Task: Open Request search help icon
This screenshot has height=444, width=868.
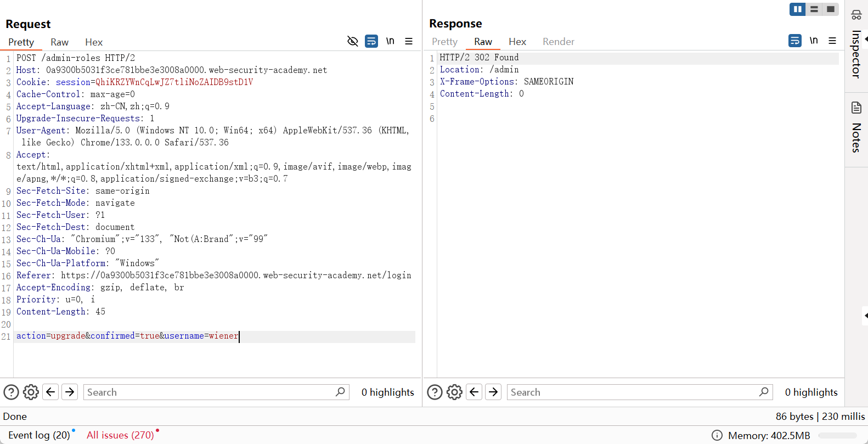Action: click(x=11, y=392)
